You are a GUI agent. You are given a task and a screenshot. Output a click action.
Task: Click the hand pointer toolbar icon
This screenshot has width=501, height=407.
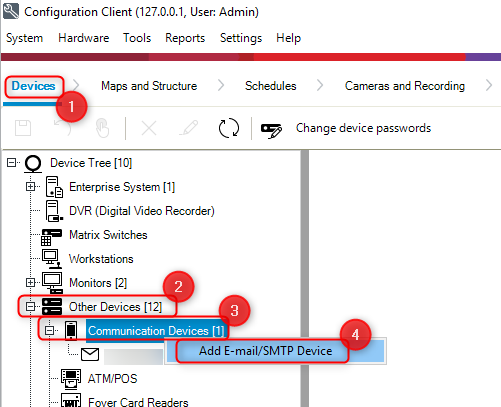[x=102, y=128]
